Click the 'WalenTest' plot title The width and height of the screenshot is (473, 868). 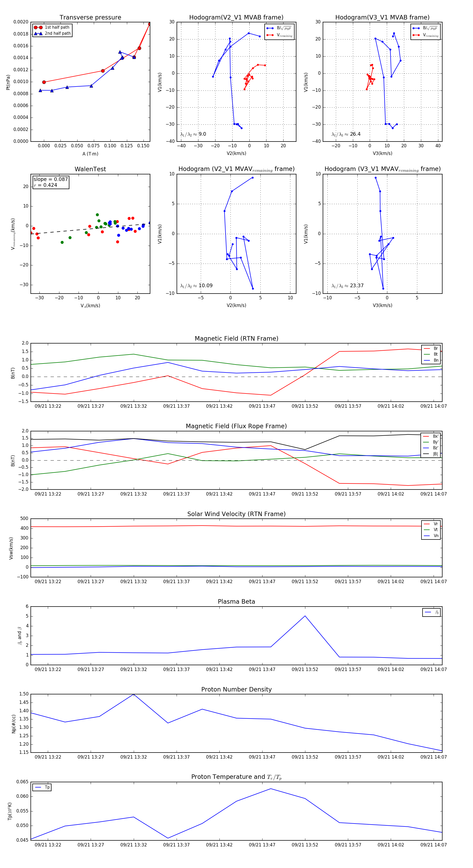click(x=90, y=169)
